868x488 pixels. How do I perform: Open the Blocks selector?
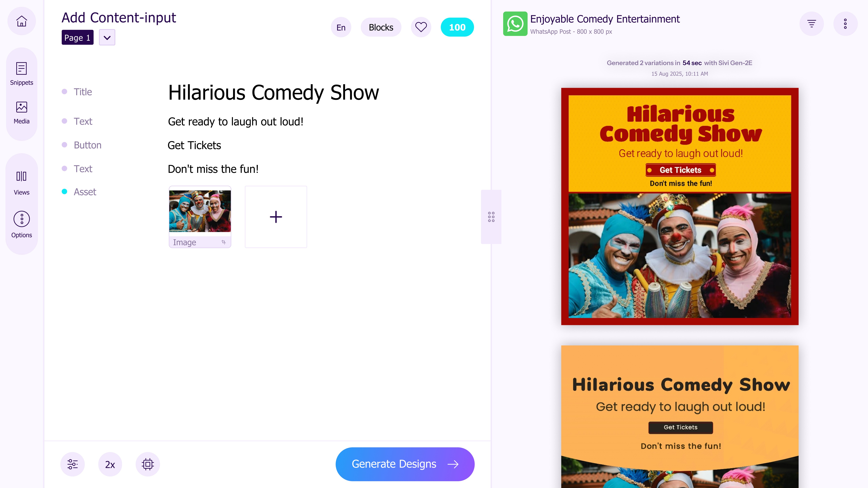pyautogui.click(x=381, y=27)
